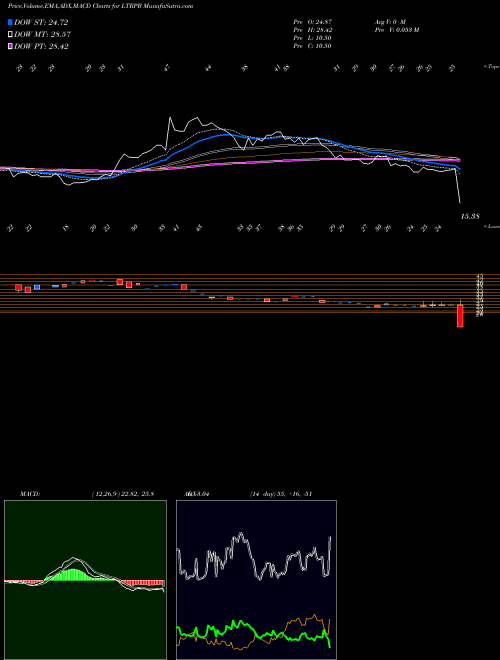The height and width of the screenshot is (660, 500).
Task: Click the chart title mentioning LTRPB MunafaSutra.com
Action: point(101,7)
